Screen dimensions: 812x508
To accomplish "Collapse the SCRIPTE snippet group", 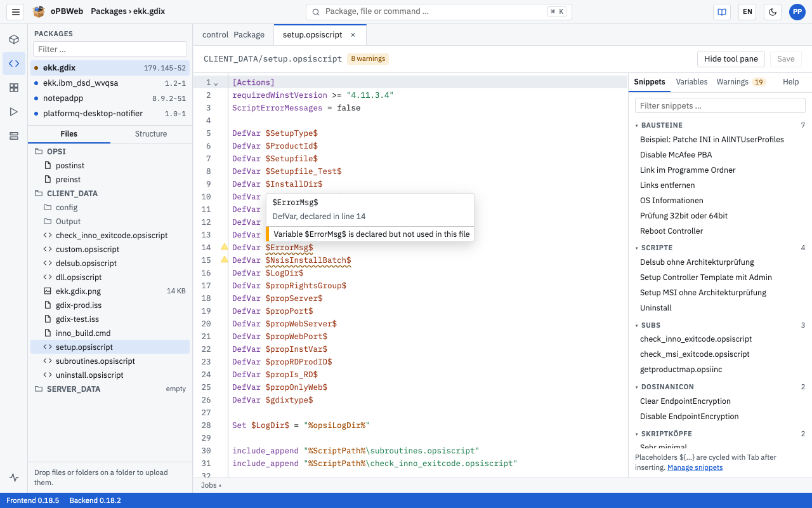I will pos(720,248).
